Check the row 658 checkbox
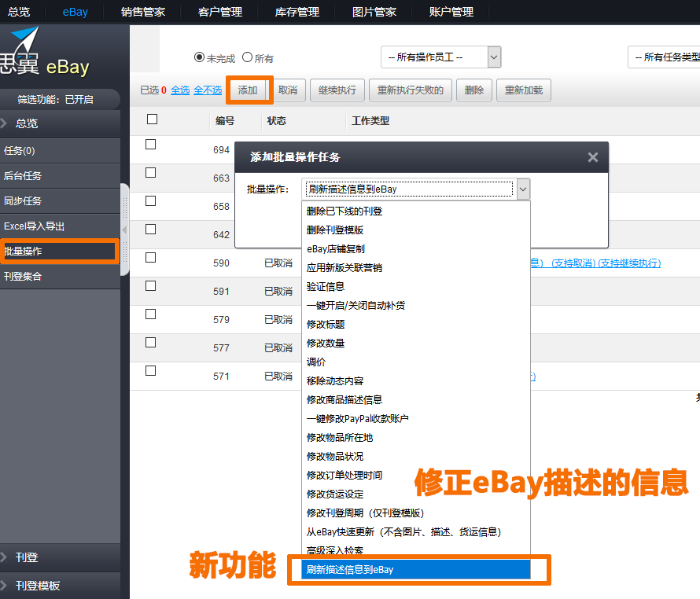Screen dimensions: 700x599 [151, 201]
